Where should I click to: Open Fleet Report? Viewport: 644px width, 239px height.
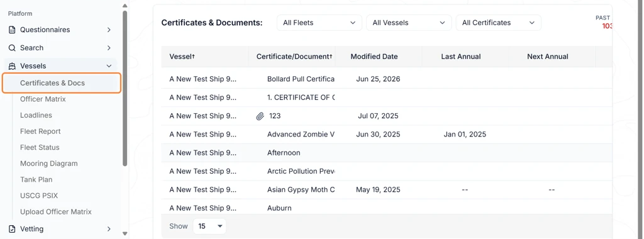(x=40, y=131)
